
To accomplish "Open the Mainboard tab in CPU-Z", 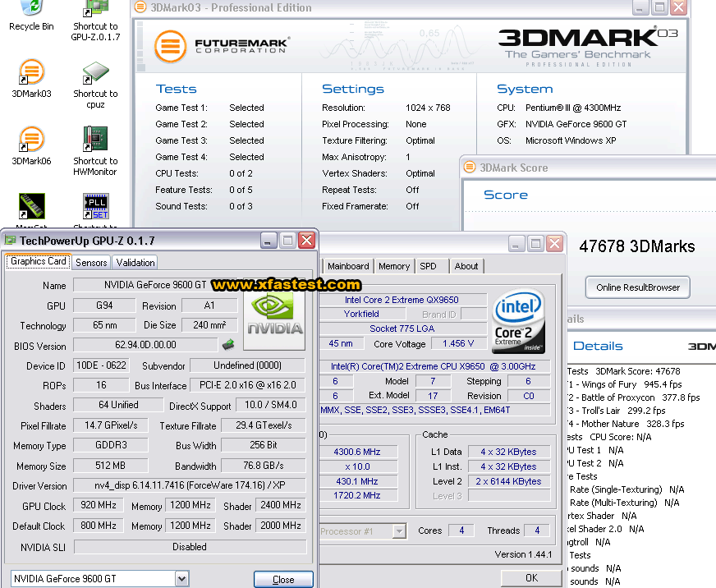I will [348, 266].
